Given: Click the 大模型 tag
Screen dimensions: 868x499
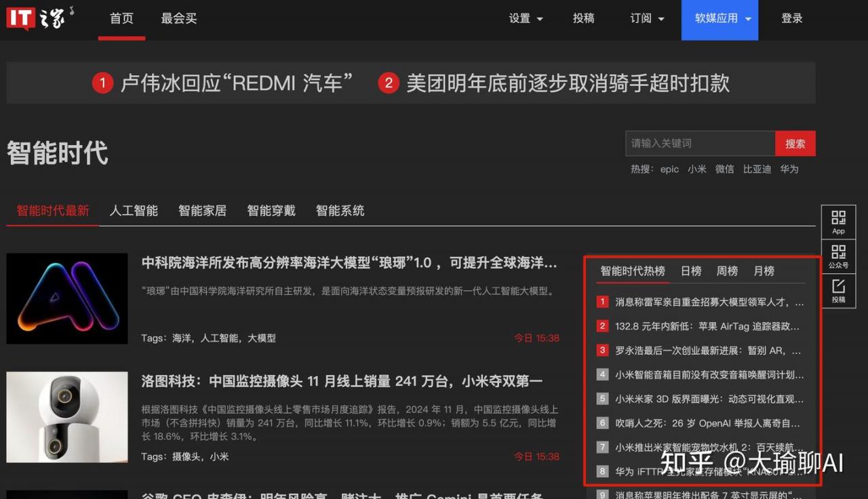Looking at the screenshot, I should point(262,338).
